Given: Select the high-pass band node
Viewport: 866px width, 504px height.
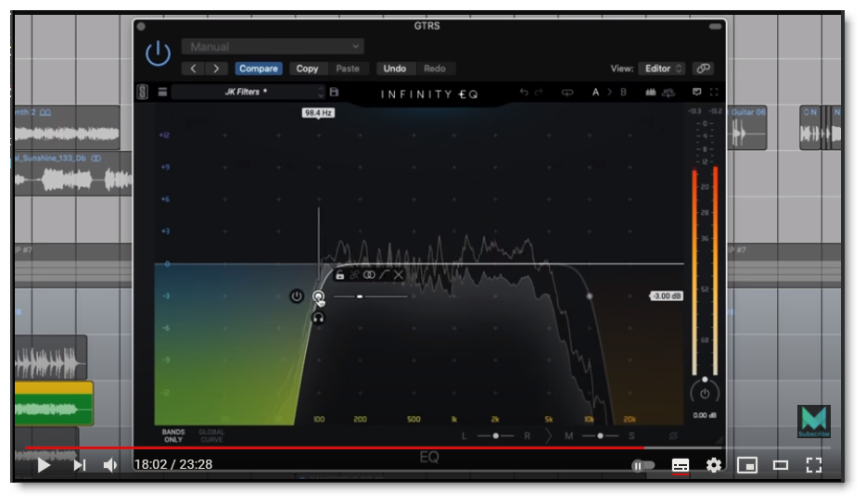Looking at the screenshot, I should tap(318, 296).
